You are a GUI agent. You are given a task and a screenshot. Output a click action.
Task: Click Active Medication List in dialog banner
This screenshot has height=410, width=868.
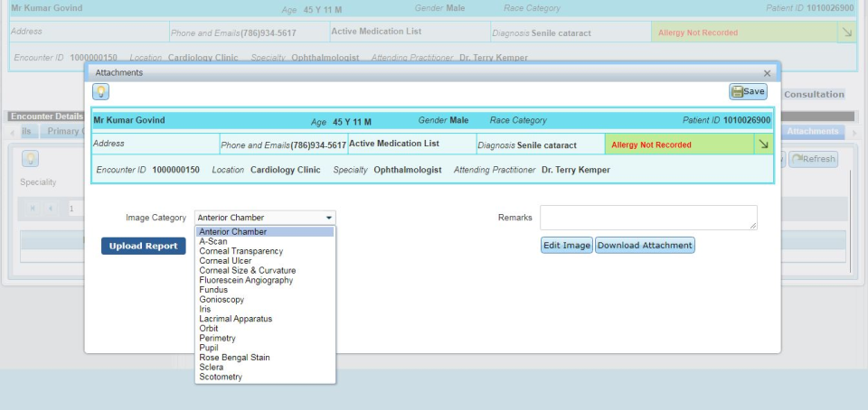394,144
